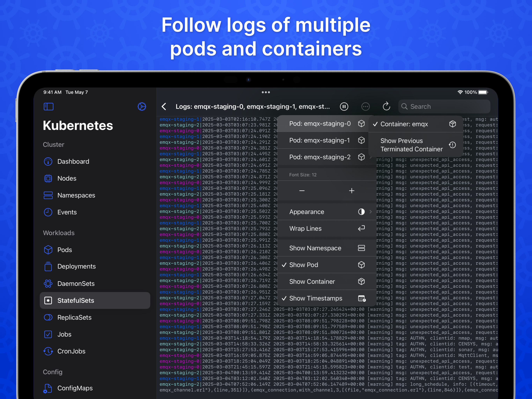This screenshot has height=399, width=532.
Task: Open CronJobs in the sidebar
Action: coord(71,351)
